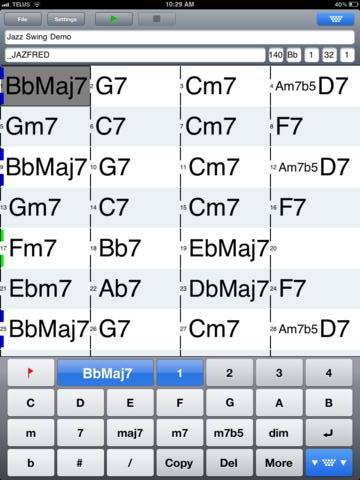The image size is (360, 480).
Task: Insert a sharp with the # key
Action: [80, 463]
